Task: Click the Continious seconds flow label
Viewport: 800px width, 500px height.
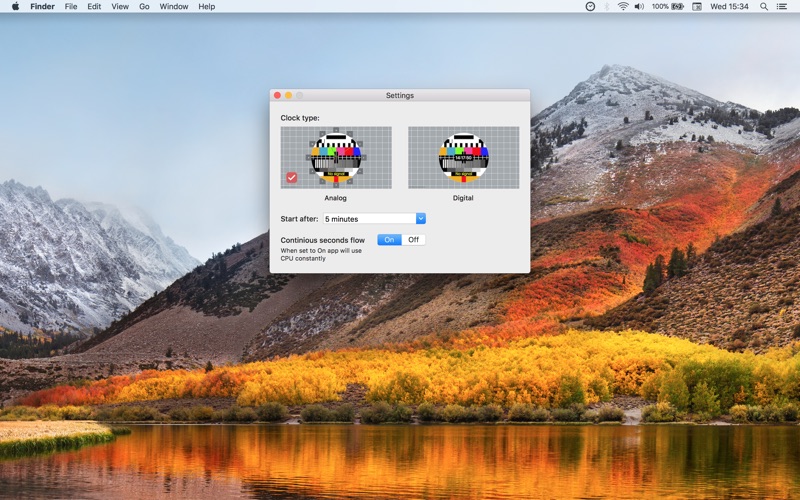Action: point(322,240)
